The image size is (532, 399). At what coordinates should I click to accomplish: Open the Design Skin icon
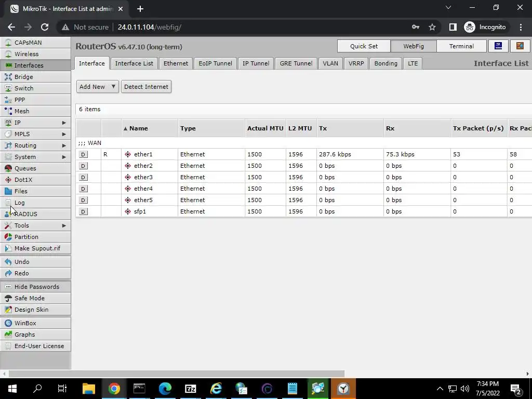pyautogui.click(x=8, y=310)
